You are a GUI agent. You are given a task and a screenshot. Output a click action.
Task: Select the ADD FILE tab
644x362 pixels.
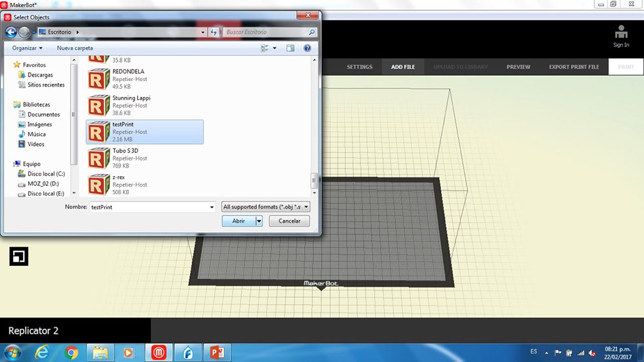[403, 67]
